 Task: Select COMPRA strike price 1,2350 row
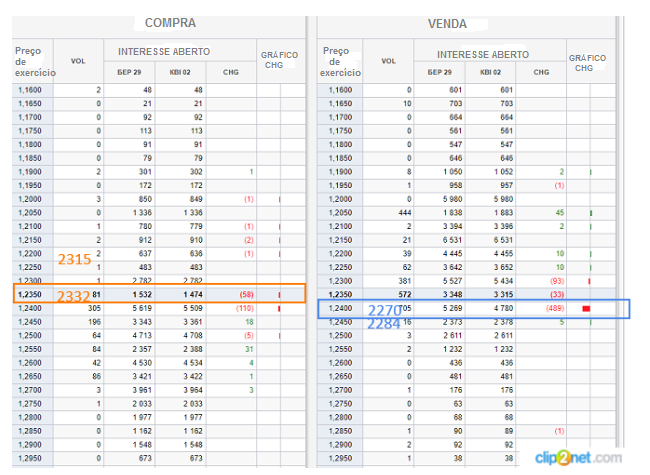(31, 295)
